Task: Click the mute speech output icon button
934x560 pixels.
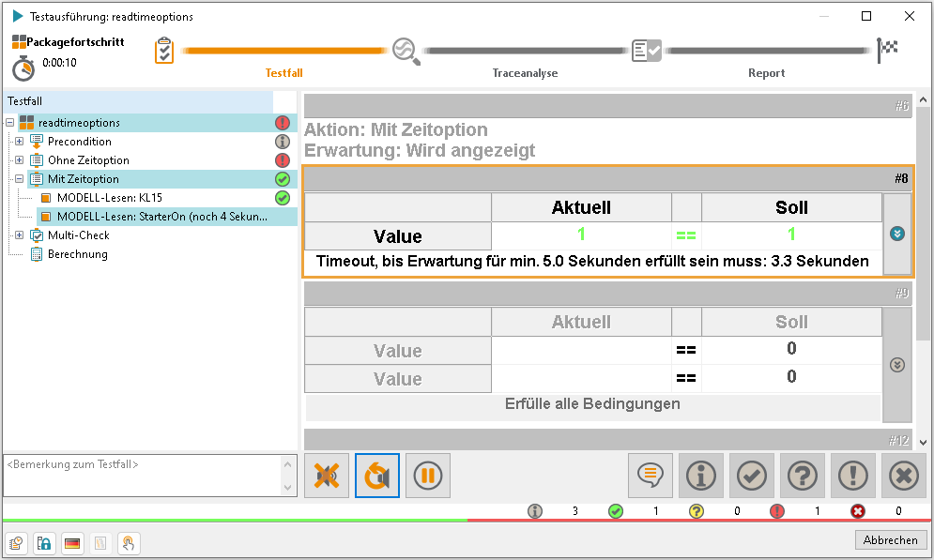Action: (x=327, y=476)
